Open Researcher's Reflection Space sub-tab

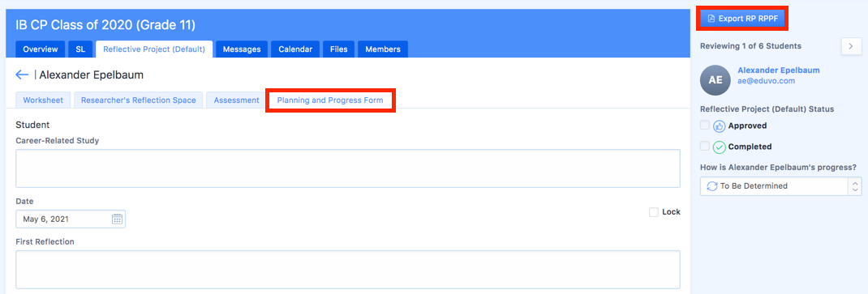pyautogui.click(x=139, y=100)
